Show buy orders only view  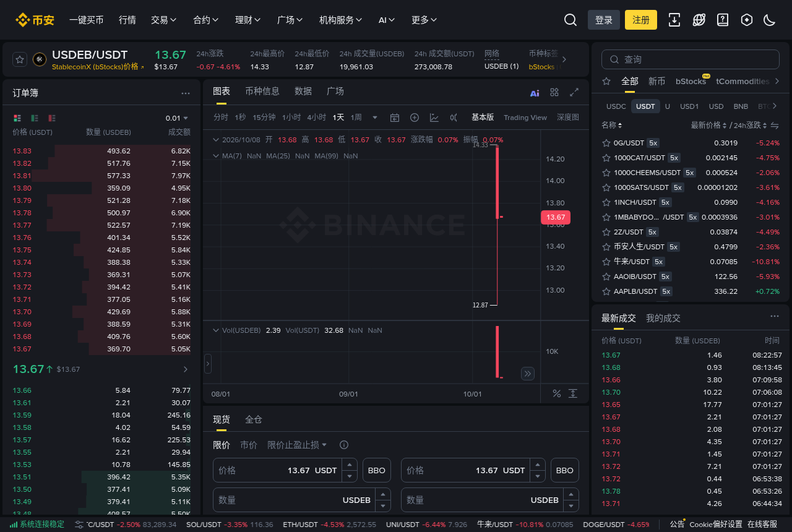click(x=35, y=118)
